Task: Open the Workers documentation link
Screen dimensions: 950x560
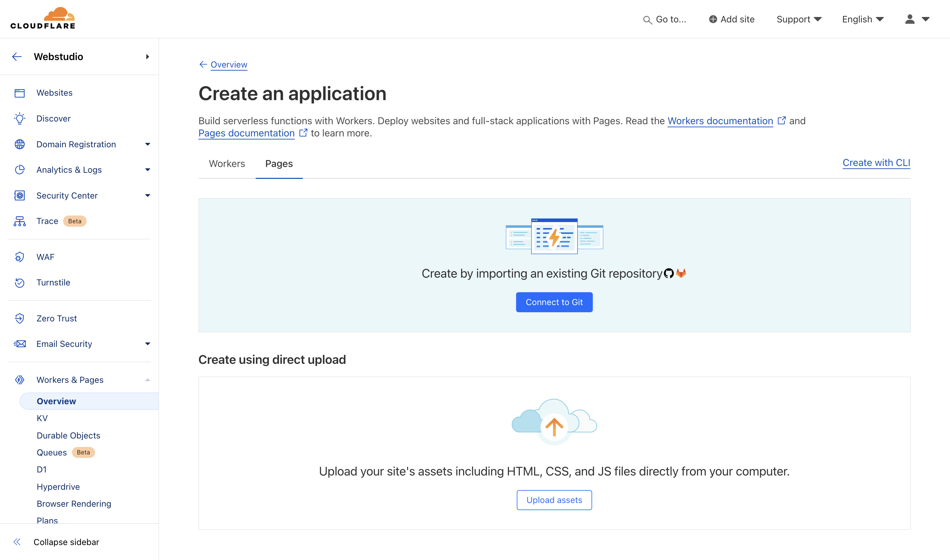Action: click(x=720, y=121)
